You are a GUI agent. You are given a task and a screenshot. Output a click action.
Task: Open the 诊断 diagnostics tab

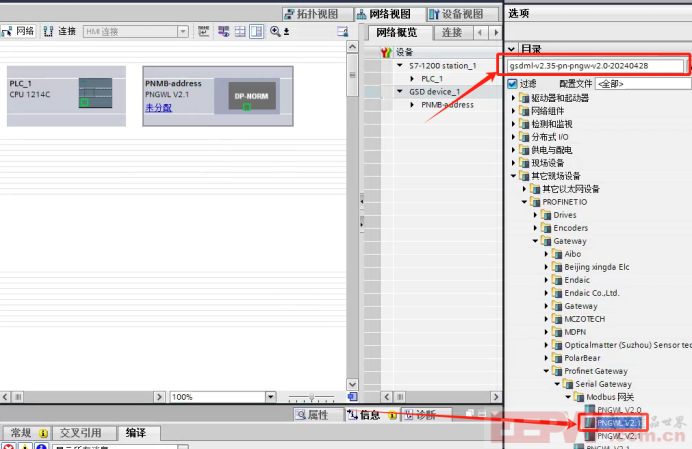pyautogui.click(x=425, y=415)
